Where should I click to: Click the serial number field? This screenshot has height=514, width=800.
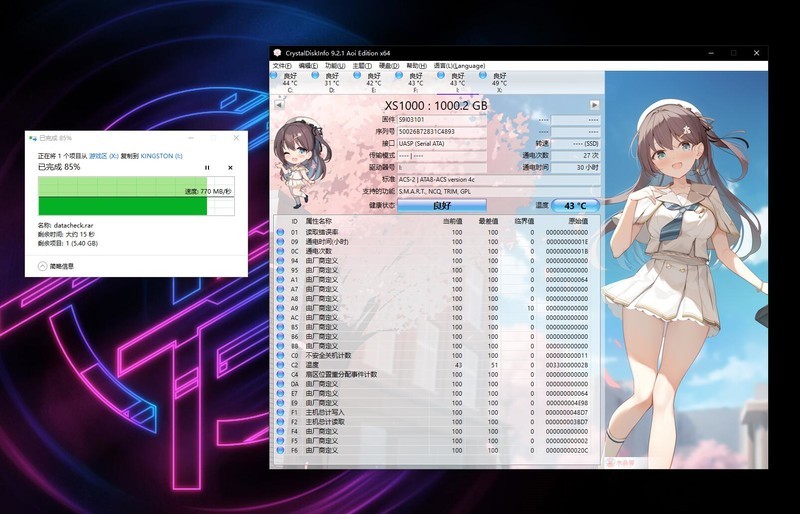click(458, 131)
